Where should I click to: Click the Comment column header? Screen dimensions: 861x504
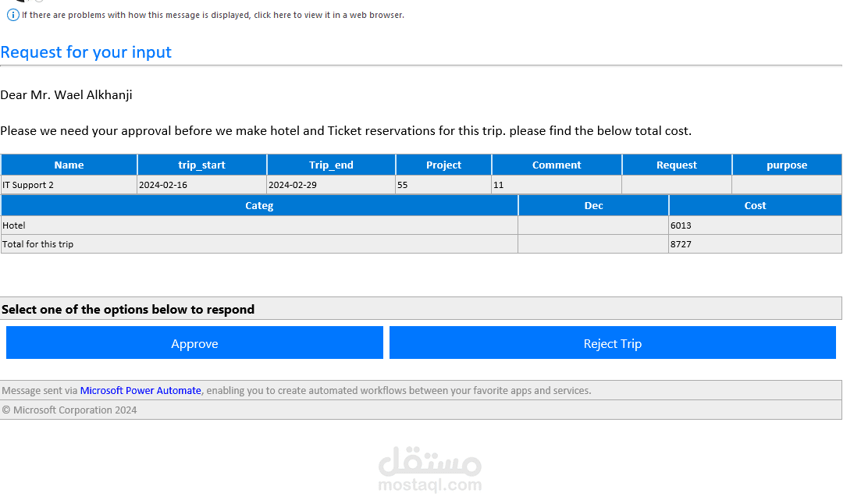[557, 165]
